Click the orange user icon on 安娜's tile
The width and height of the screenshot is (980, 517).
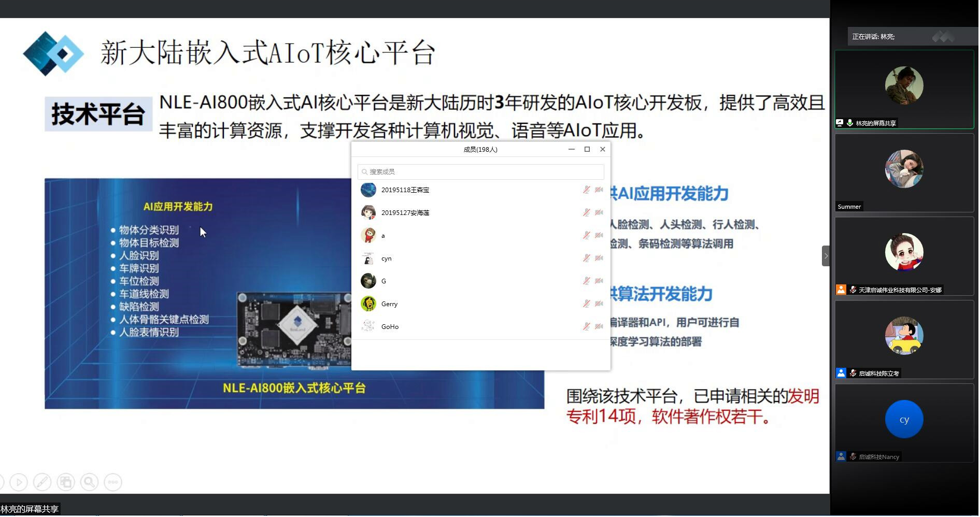[x=841, y=290]
